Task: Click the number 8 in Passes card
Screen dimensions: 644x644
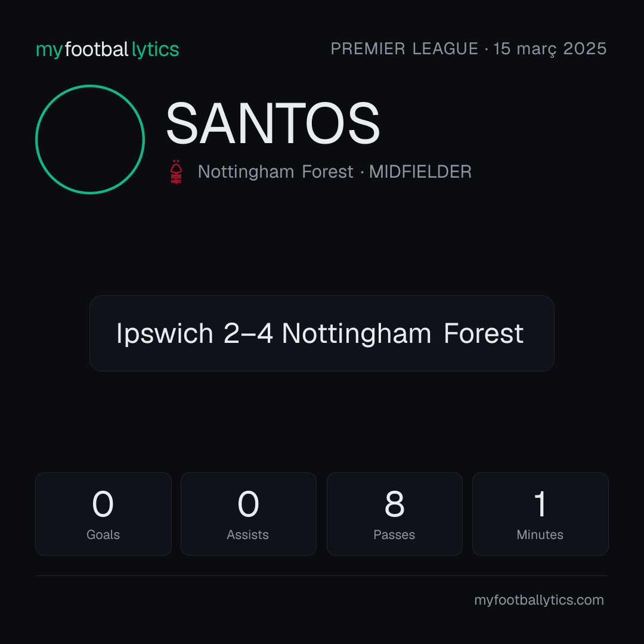Action: [x=394, y=504]
